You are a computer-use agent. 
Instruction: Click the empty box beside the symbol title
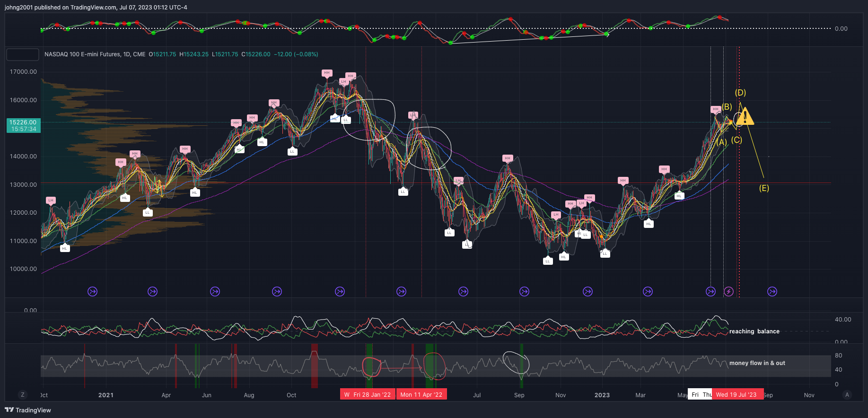(23, 54)
